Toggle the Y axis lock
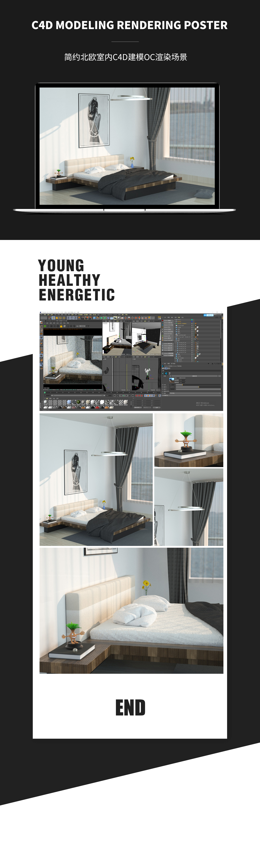The height and width of the screenshot is (868, 260). (72, 318)
